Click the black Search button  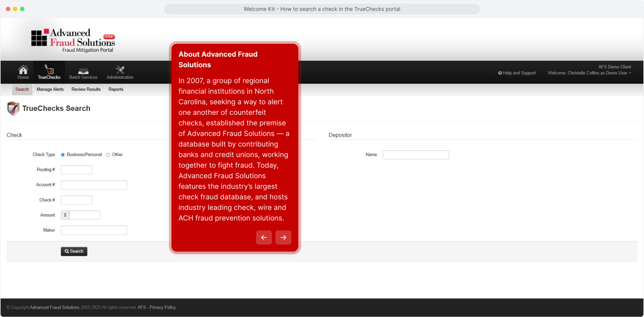(74, 252)
